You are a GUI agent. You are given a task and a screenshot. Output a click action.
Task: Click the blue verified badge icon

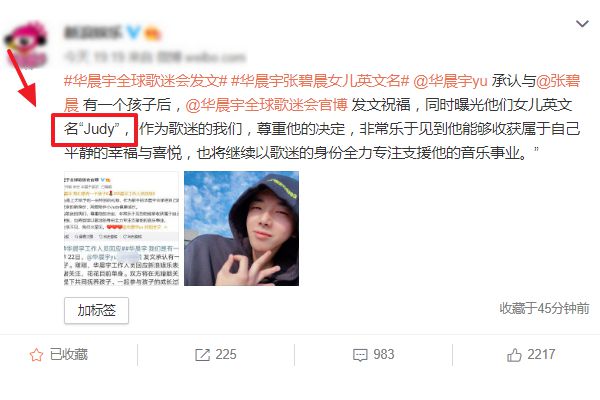coord(133,33)
